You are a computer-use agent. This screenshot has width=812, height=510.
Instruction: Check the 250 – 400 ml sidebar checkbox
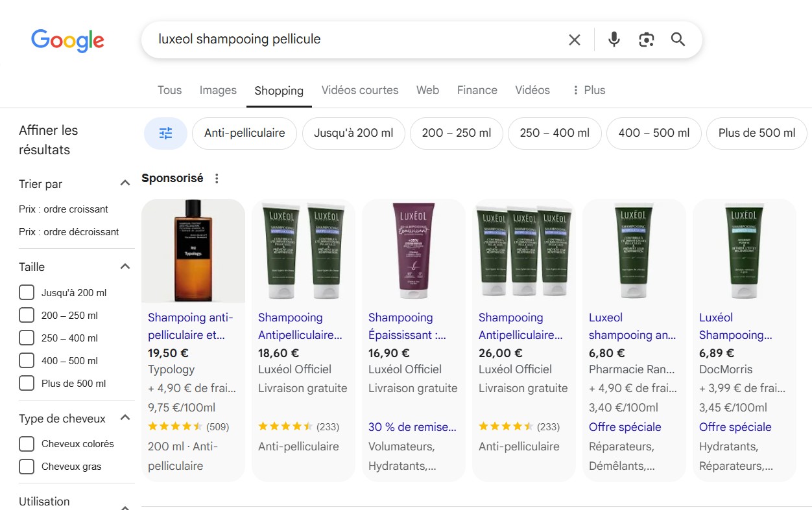pyautogui.click(x=27, y=338)
